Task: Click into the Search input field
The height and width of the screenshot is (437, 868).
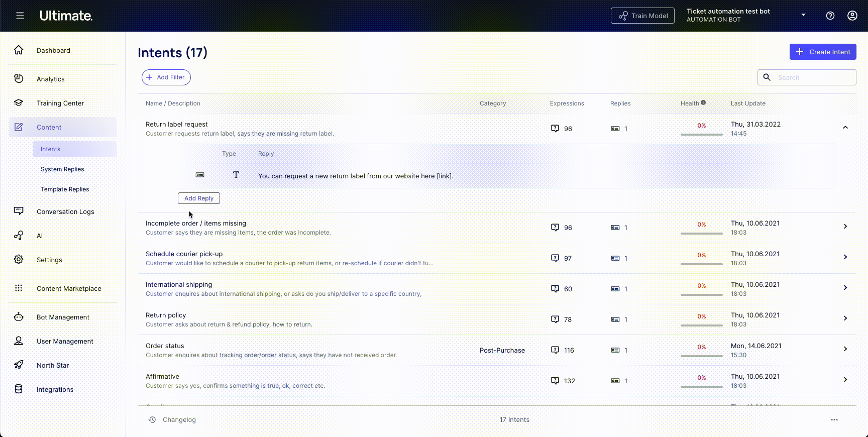Action: click(x=807, y=77)
